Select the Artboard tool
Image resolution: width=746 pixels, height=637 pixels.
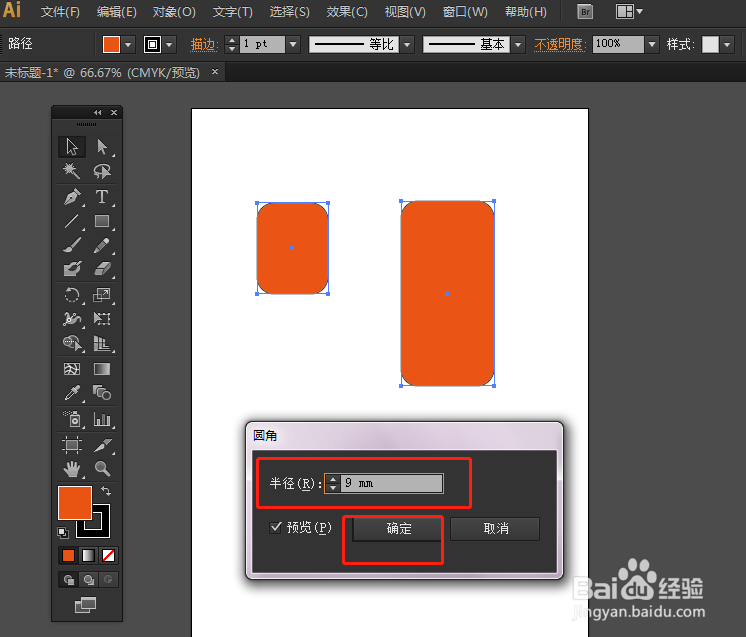click(x=72, y=445)
